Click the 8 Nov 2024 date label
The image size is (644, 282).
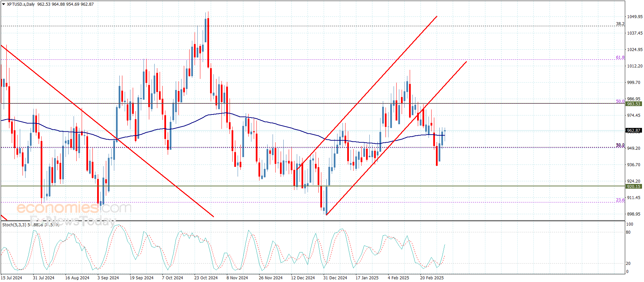point(237,278)
